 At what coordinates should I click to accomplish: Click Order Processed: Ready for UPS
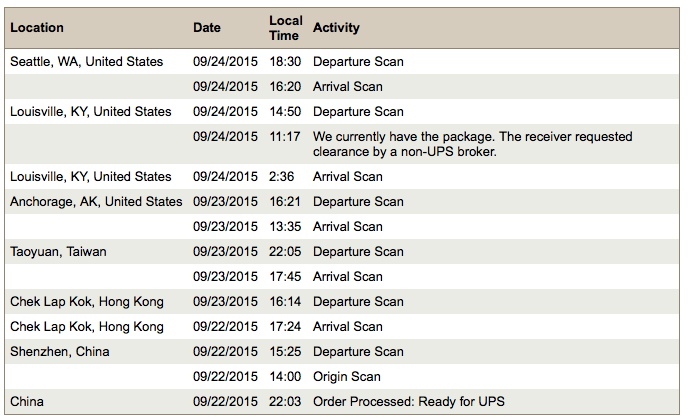(409, 402)
